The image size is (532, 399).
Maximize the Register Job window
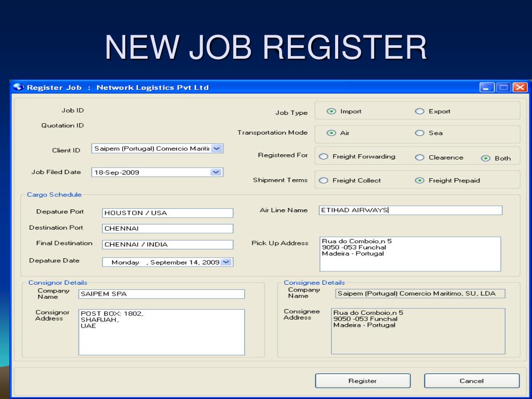[x=503, y=87]
